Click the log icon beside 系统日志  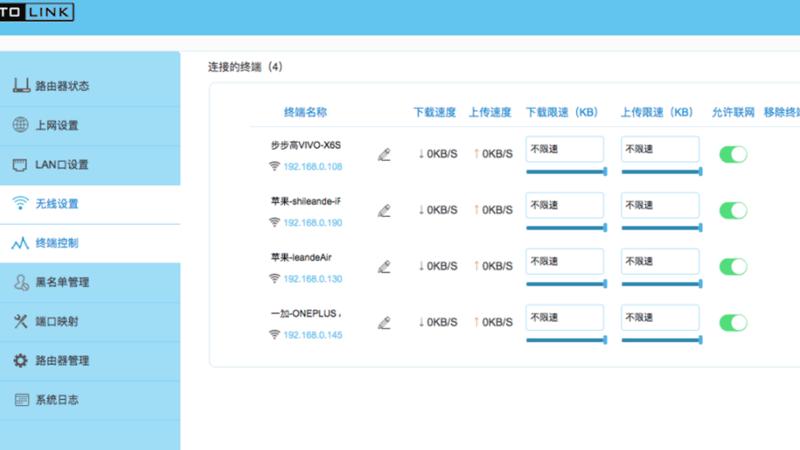(21, 399)
